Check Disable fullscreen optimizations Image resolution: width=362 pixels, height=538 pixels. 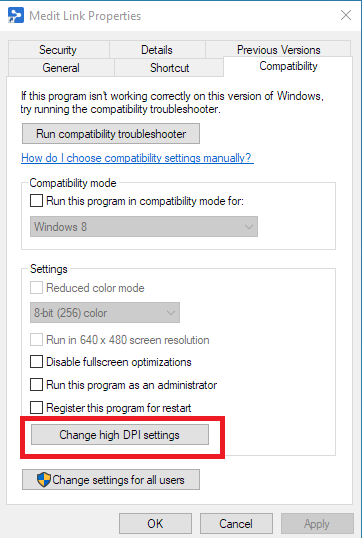tap(36, 362)
